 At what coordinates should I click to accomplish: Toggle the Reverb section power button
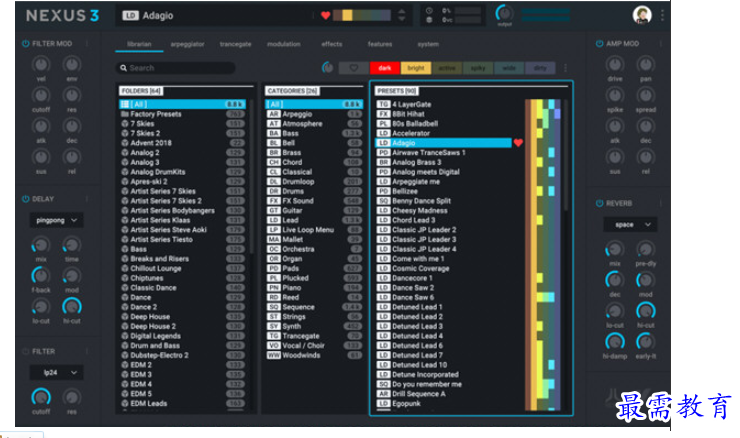599,203
